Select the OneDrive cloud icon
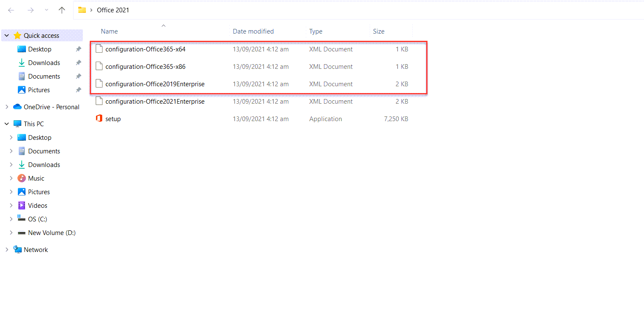Image resolution: width=644 pixels, height=334 pixels. point(17,107)
